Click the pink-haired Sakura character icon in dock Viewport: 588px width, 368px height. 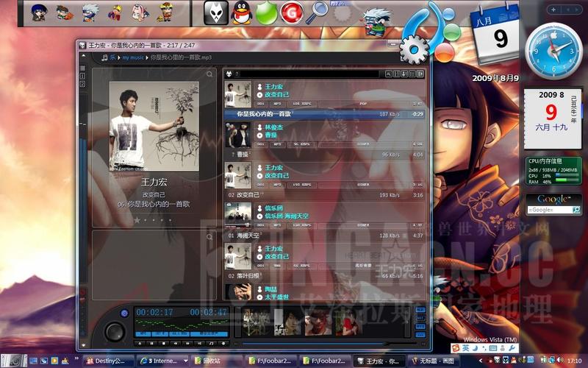(x=140, y=13)
